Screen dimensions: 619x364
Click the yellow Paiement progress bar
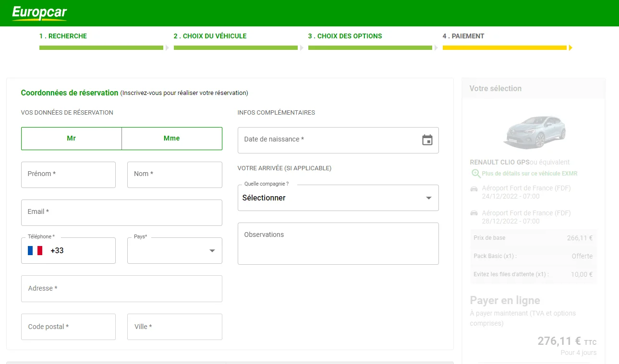coord(505,47)
